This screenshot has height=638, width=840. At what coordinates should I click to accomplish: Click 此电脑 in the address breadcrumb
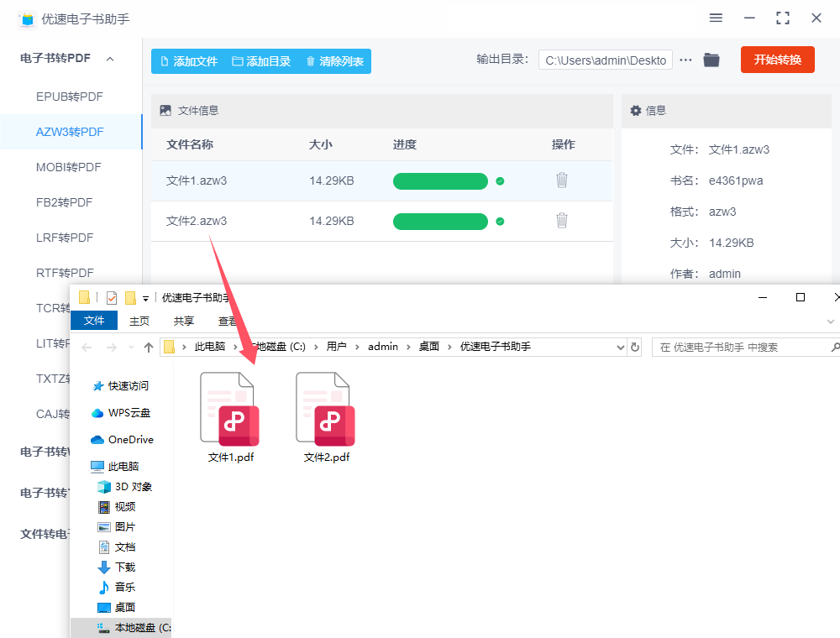coord(210,347)
